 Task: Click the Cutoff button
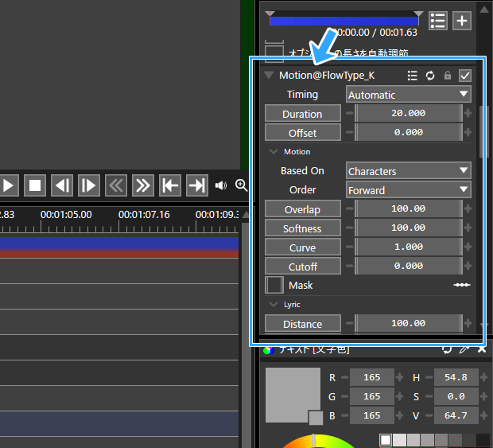[x=302, y=266]
